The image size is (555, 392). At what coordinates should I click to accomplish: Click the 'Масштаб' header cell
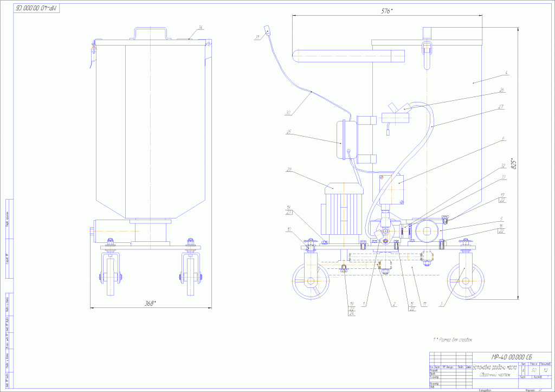click(x=545, y=364)
